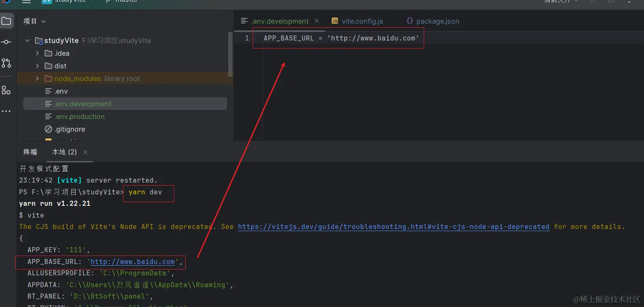Select the dist folder row

125,66
